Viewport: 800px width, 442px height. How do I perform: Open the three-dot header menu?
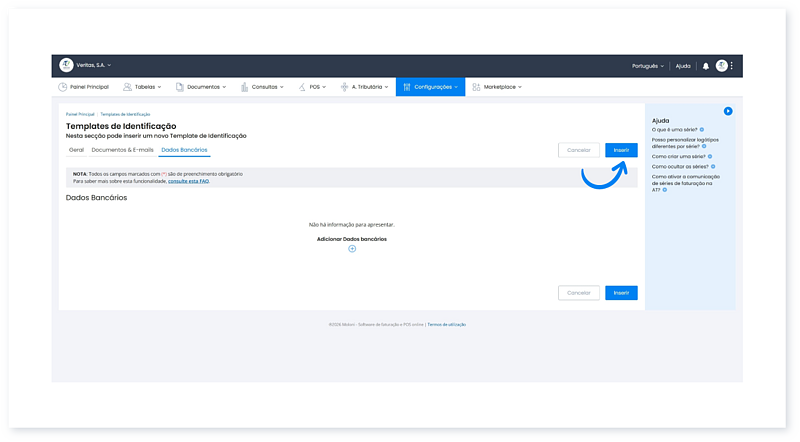(732, 65)
